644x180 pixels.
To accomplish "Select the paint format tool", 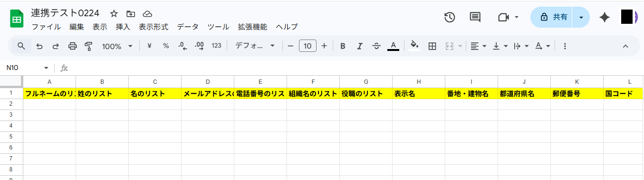I will (88, 46).
